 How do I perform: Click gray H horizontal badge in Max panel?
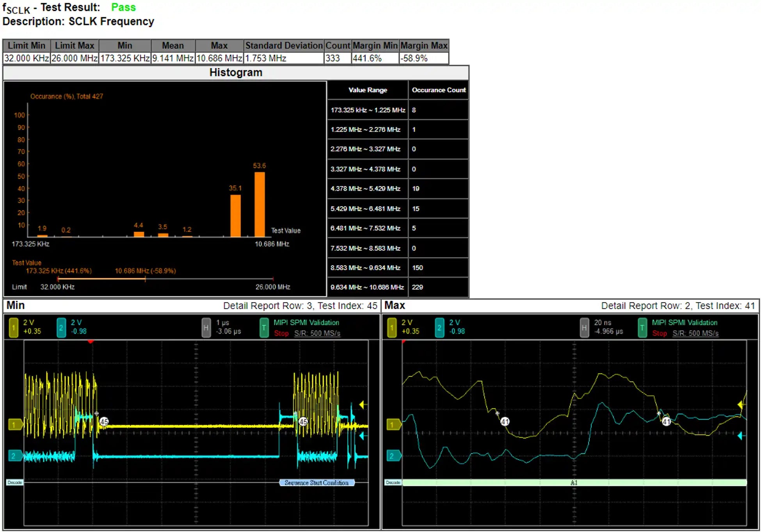pos(584,328)
